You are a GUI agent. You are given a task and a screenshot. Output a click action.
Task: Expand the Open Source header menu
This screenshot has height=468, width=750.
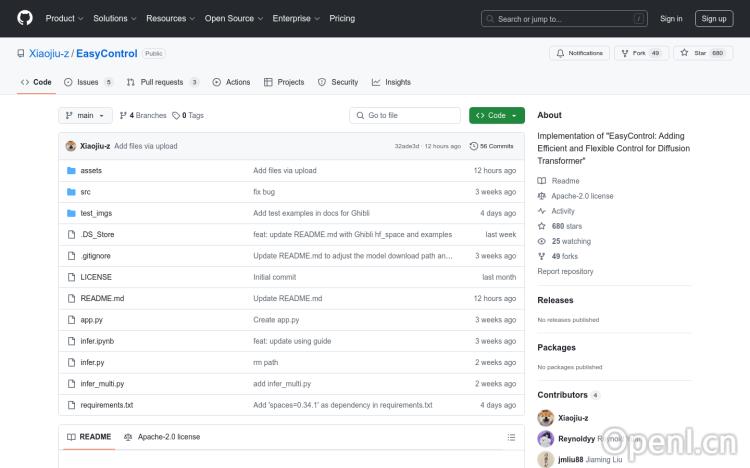pos(232,18)
